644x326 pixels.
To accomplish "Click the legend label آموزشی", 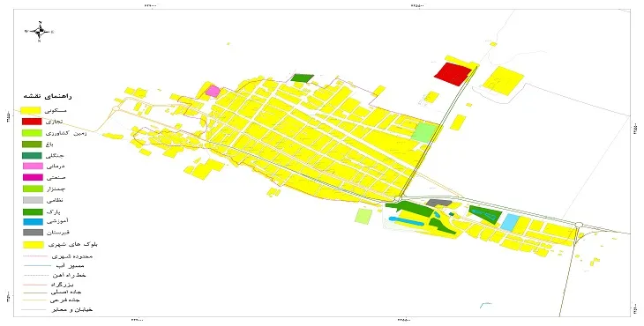I will (x=57, y=221).
